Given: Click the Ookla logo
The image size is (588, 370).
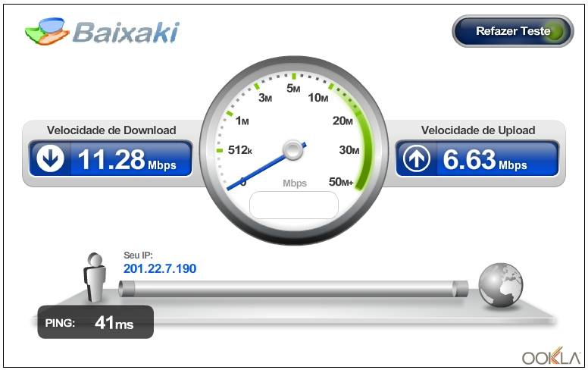Looking at the screenshot, I should 552,356.
